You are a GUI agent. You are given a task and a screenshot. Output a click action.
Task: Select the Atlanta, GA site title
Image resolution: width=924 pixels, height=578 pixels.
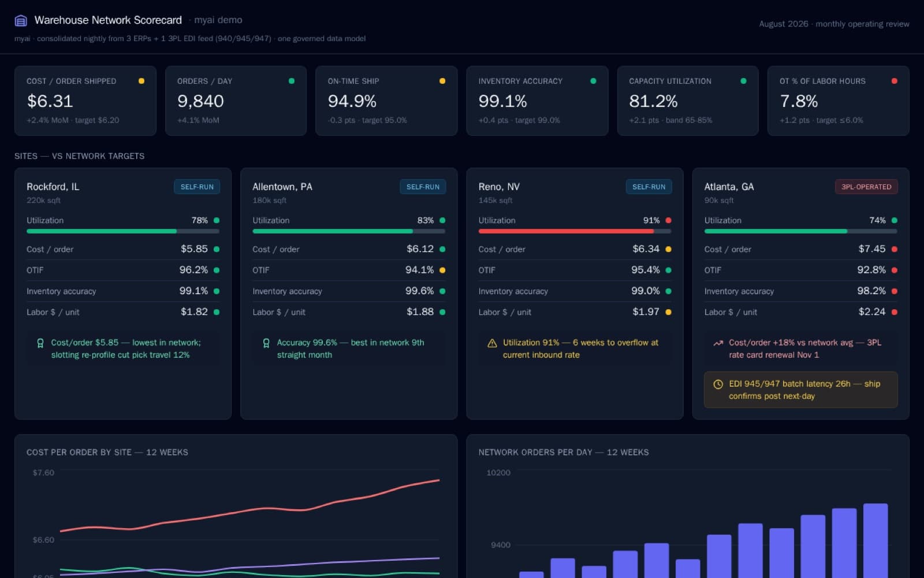729,187
